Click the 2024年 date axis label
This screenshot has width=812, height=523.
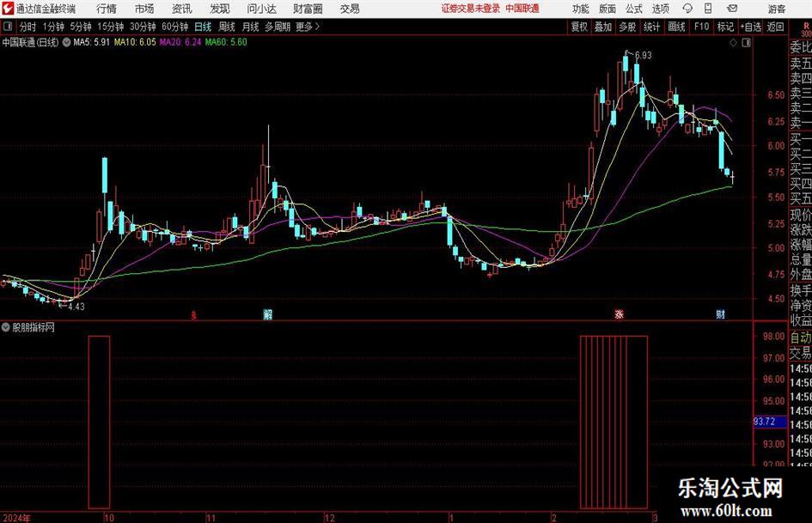17,518
